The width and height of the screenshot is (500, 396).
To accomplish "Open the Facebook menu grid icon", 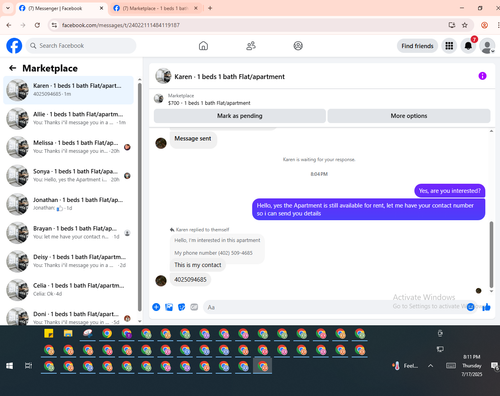I will (449, 46).
